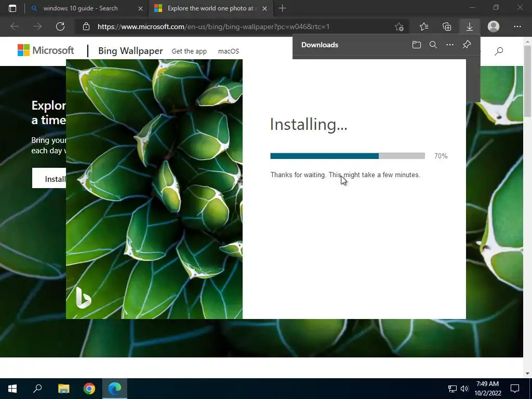Go back to the previous page
Screen dimensions: 532x399
15,26
